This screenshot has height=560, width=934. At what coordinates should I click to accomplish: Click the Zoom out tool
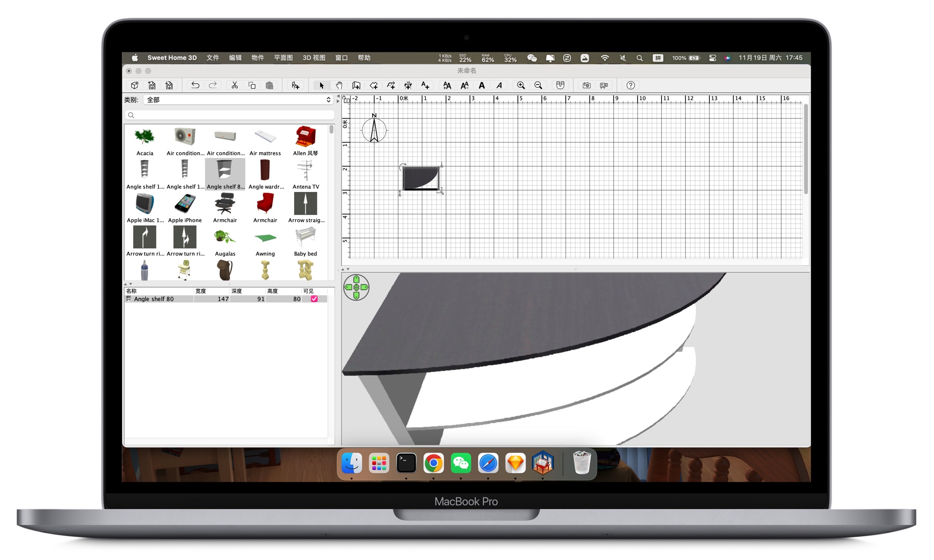tap(538, 85)
